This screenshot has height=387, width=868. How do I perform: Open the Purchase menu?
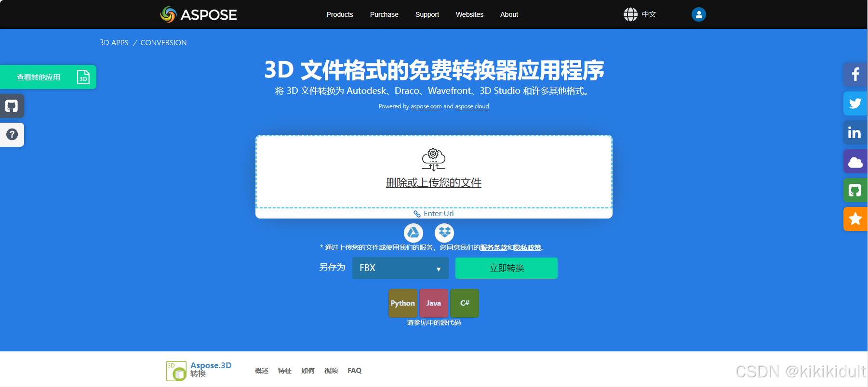click(384, 14)
